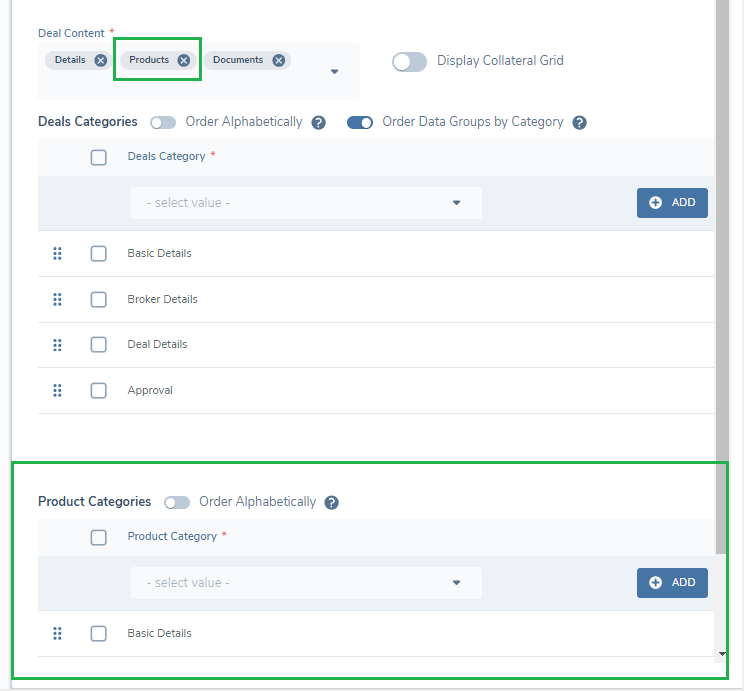Click ADD button for Product Category
Screen dimensions: 744x691
coord(672,583)
